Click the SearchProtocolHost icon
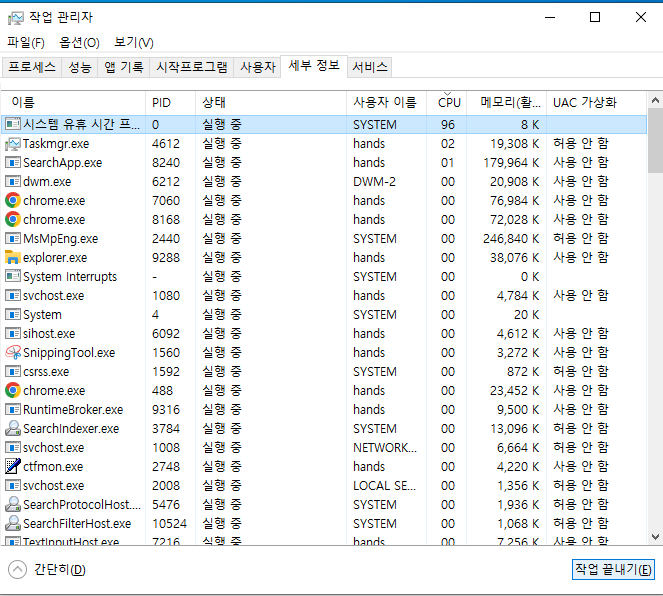Viewport: 663px width, 596px height. [x=13, y=504]
